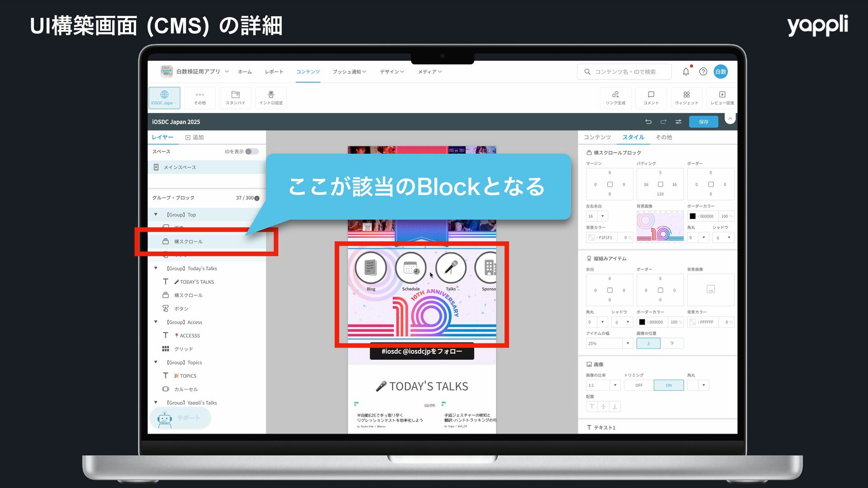The width and height of the screenshot is (868, 488).
Task: Open the notification bell
Action: [x=686, y=71]
